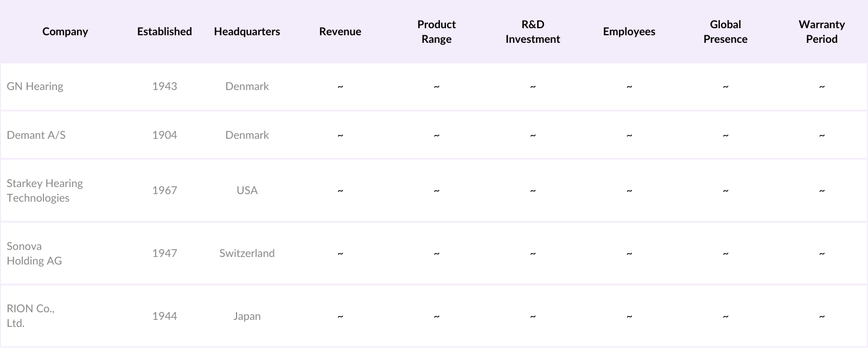Click GN Hearing's Warranty Period cell
This screenshot has width=868, height=354.
point(822,86)
